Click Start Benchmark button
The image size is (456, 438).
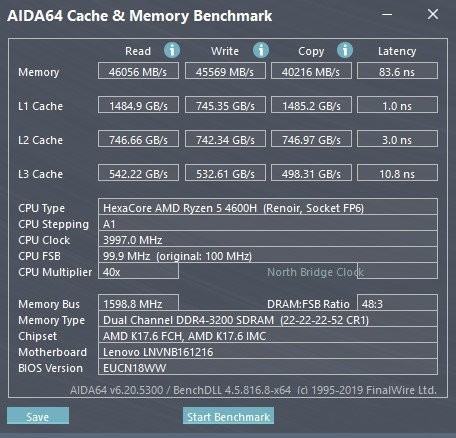click(228, 416)
